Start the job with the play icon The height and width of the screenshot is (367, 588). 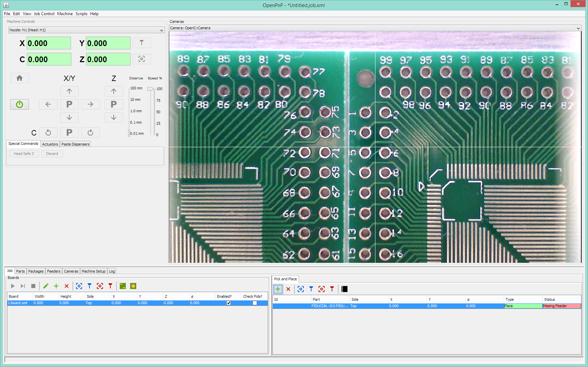point(13,286)
